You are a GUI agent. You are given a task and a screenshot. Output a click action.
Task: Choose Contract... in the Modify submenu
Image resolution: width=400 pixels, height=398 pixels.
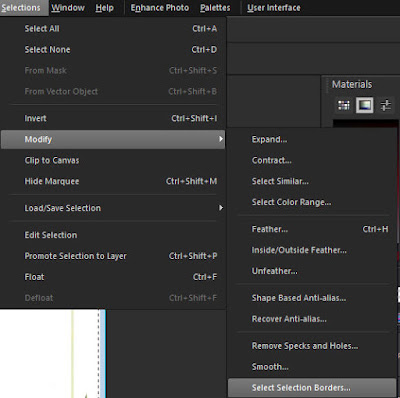point(312,160)
